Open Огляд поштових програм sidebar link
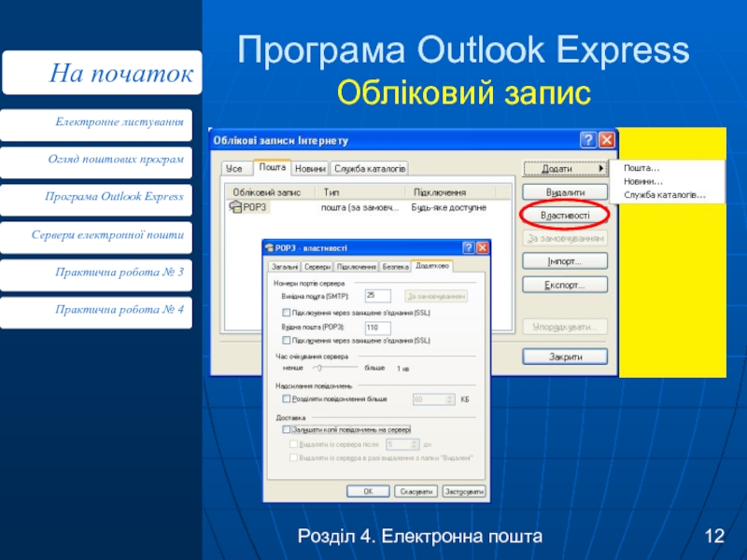This screenshot has width=747, height=560. point(96,161)
